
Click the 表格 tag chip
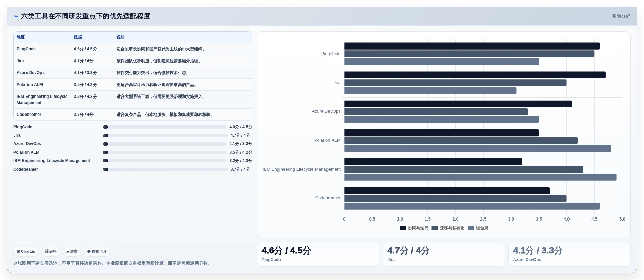click(x=51, y=252)
